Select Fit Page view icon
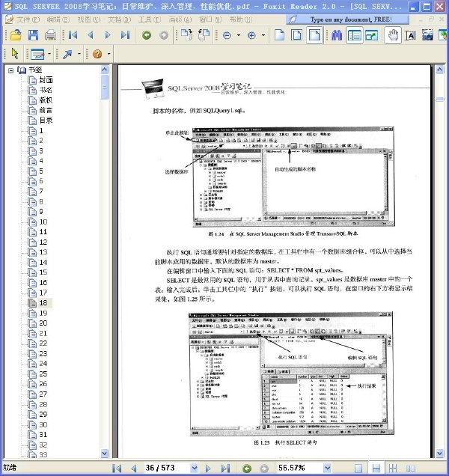The height and width of the screenshot is (476, 449). click(296, 35)
